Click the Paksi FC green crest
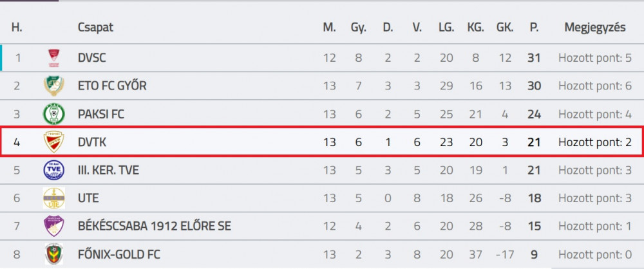 tap(54, 114)
